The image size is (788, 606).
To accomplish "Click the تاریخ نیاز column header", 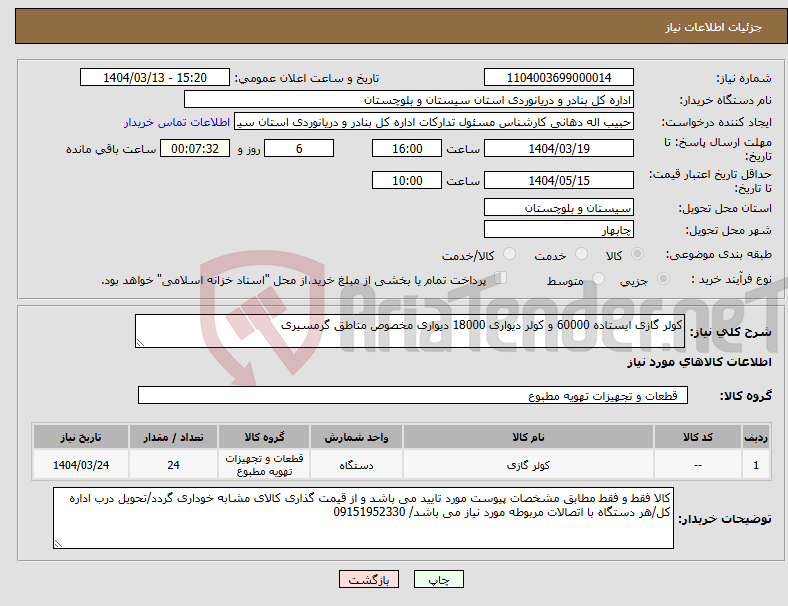I will (x=81, y=437).
